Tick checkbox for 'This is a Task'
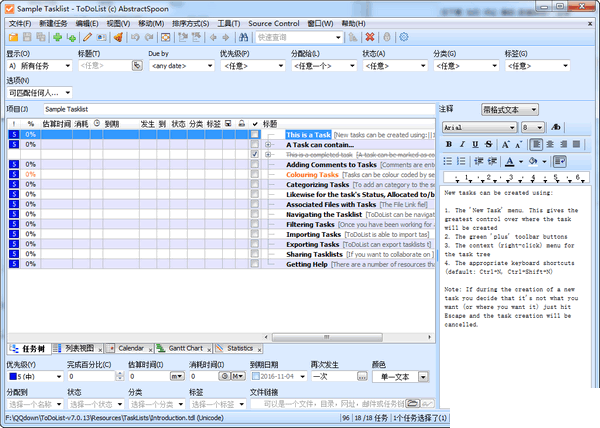Screen dimensions: 600x428 pyautogui.click(x=254, y=135)
